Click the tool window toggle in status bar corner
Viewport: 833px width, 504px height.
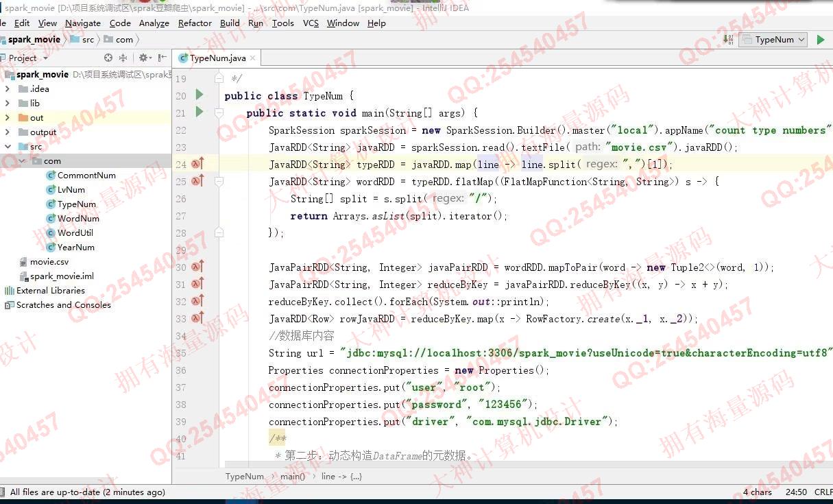[3, 492]
